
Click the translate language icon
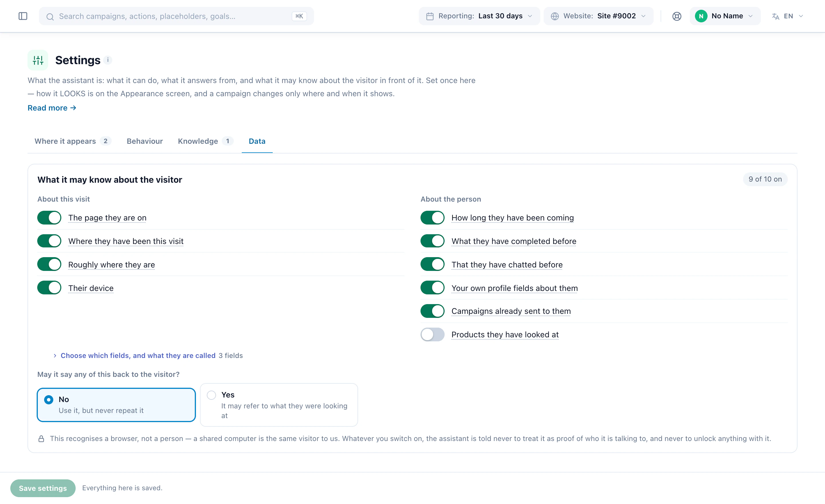(x=775, y=16)
